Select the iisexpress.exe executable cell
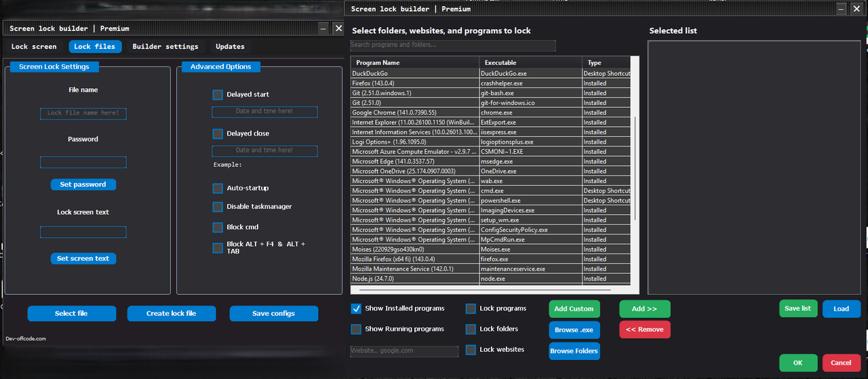The image size is (868, 379). (x=530, y=132)
